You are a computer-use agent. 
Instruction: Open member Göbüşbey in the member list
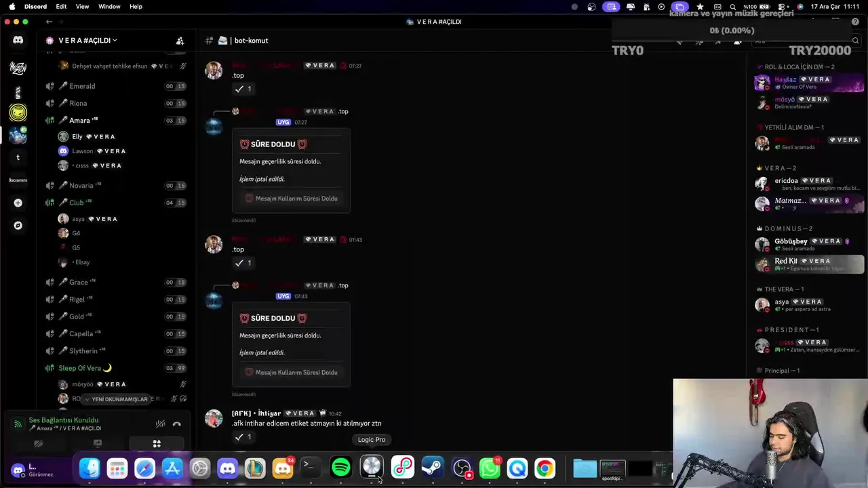[x=810, y=244]
